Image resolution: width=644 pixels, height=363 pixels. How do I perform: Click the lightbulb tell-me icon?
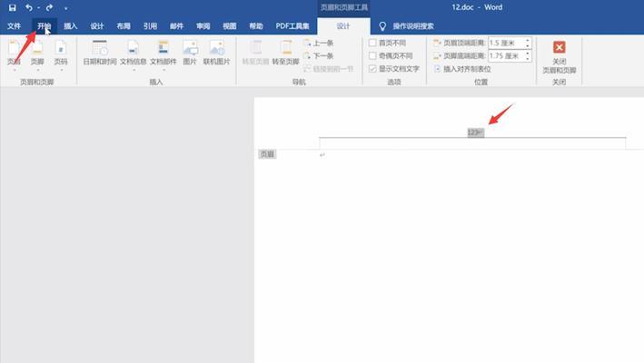pyautogui.click(x=382, y=25)
